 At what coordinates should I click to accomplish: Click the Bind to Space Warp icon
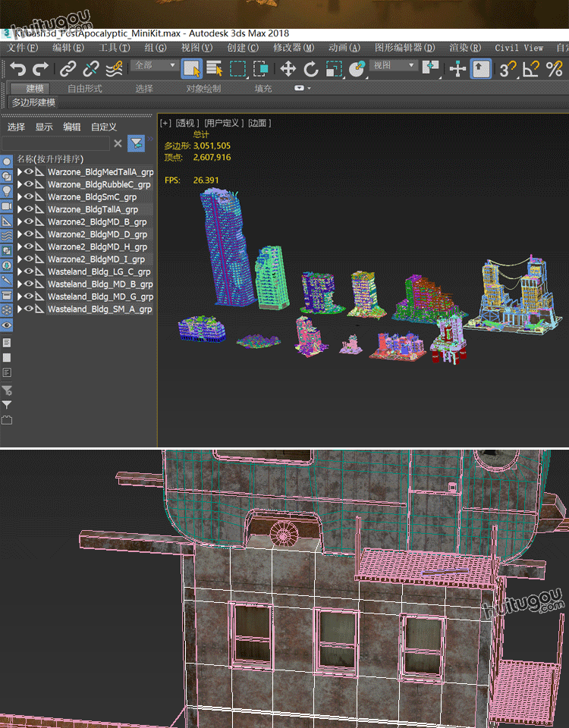click(x=114, y=69)
